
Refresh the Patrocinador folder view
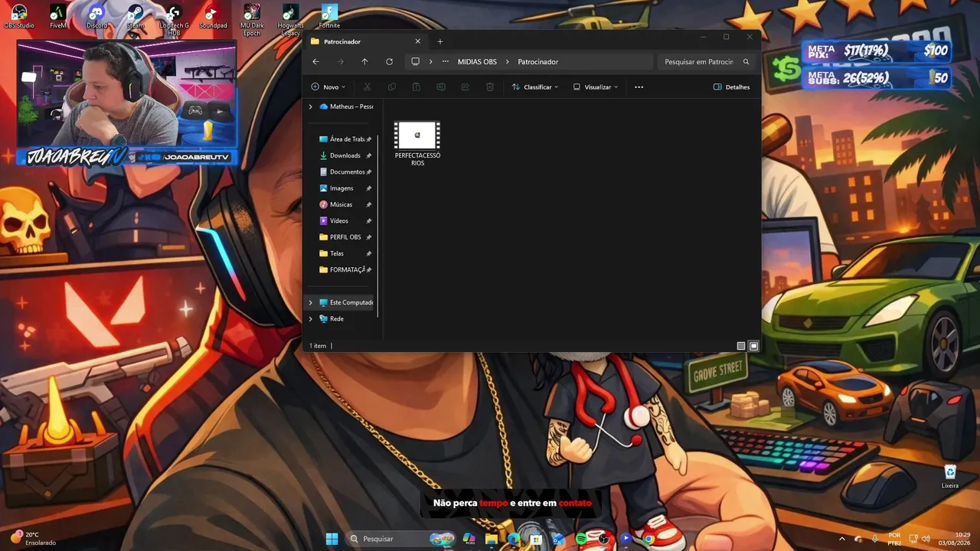coord(389,62)
